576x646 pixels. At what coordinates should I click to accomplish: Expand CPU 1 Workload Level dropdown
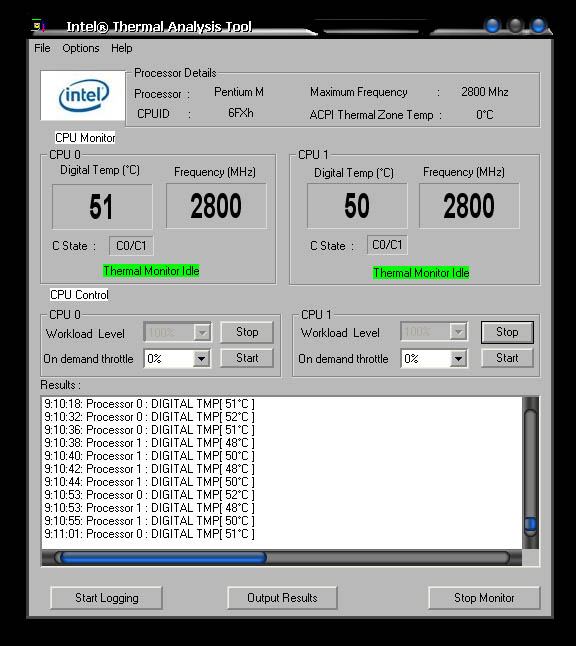458,331
